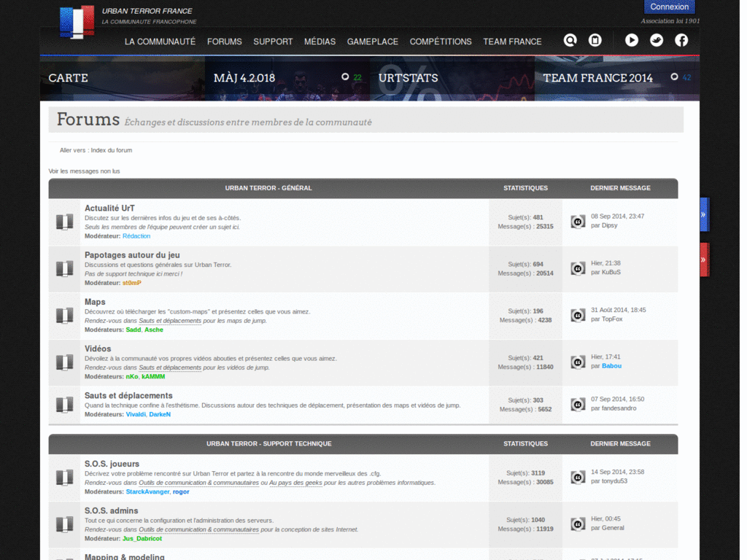Image resolution: width=747 pixels, height=560 pixels.
Task: Click the search magnifier icon in navbar
Action: 570,41
